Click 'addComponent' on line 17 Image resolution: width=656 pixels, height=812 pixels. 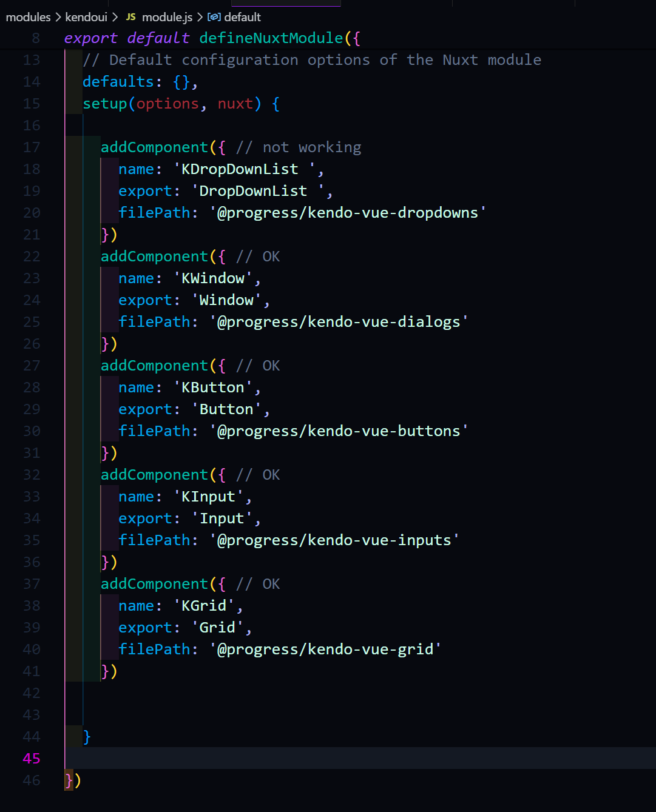tap(154, 147)
